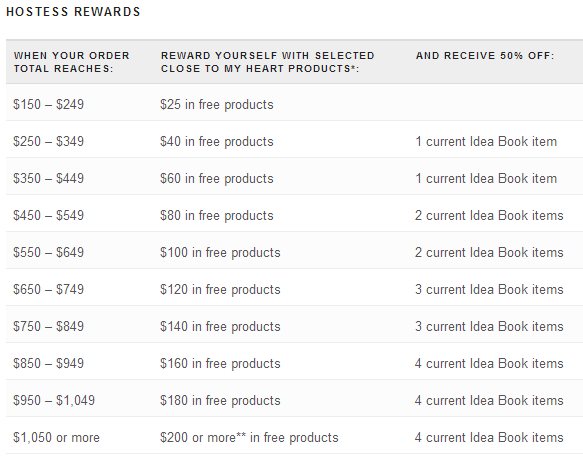The height and width of the screenshot is (467, 583).
Task: Select the $150 – $249 order total cell
Action: pos(48,104)
